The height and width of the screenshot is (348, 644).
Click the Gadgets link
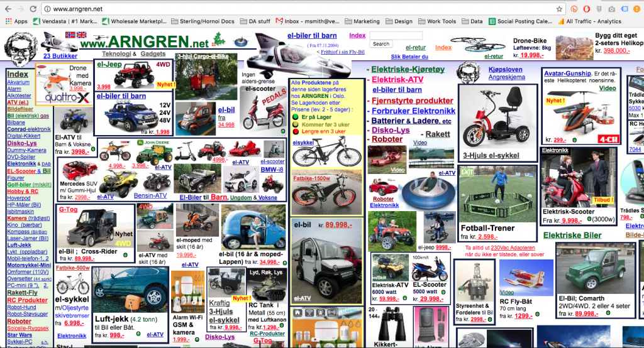tap(153, 54)
